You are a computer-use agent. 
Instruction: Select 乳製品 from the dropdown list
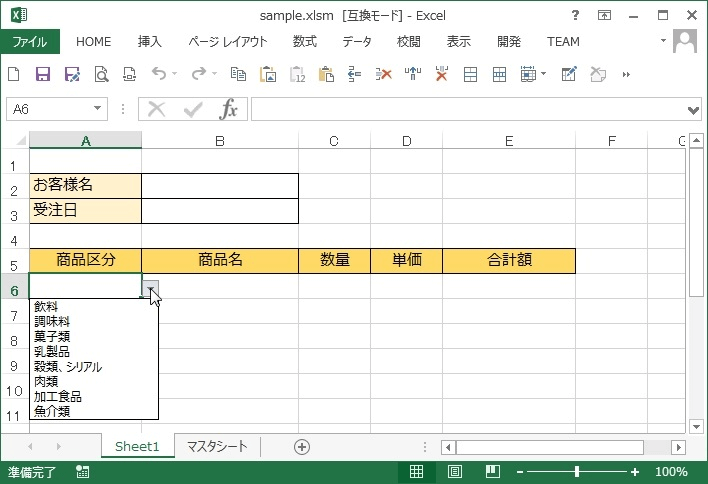[x=52, y=352]
